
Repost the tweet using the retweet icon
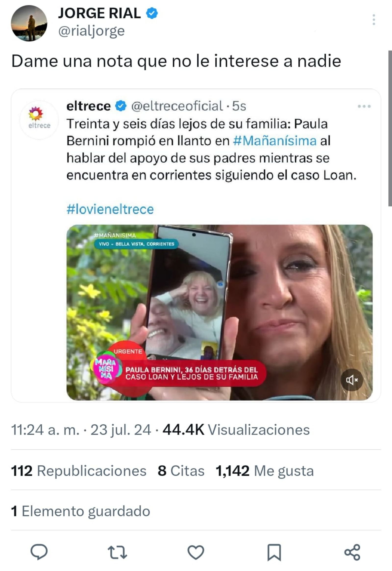tap(117, 552)
